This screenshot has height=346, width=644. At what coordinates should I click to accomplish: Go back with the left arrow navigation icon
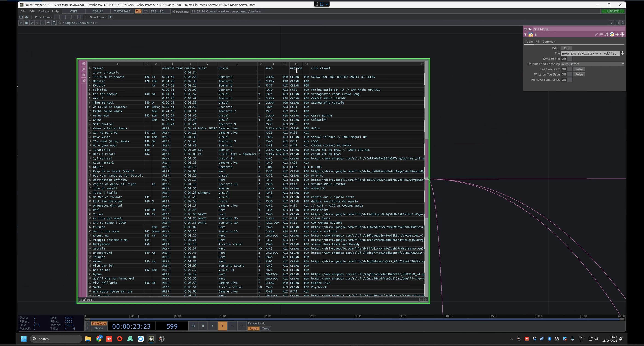click(32, 23)
